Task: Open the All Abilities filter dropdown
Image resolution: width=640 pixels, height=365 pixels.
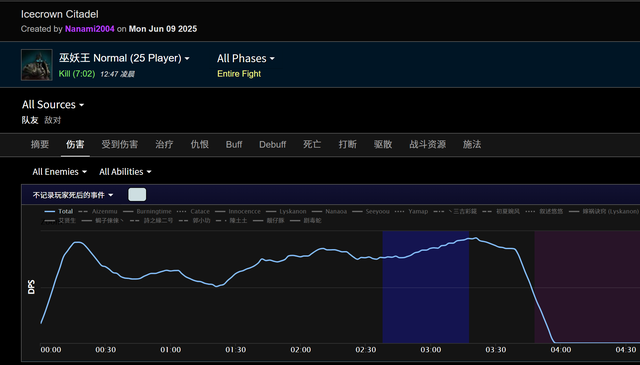Action: 125,172
